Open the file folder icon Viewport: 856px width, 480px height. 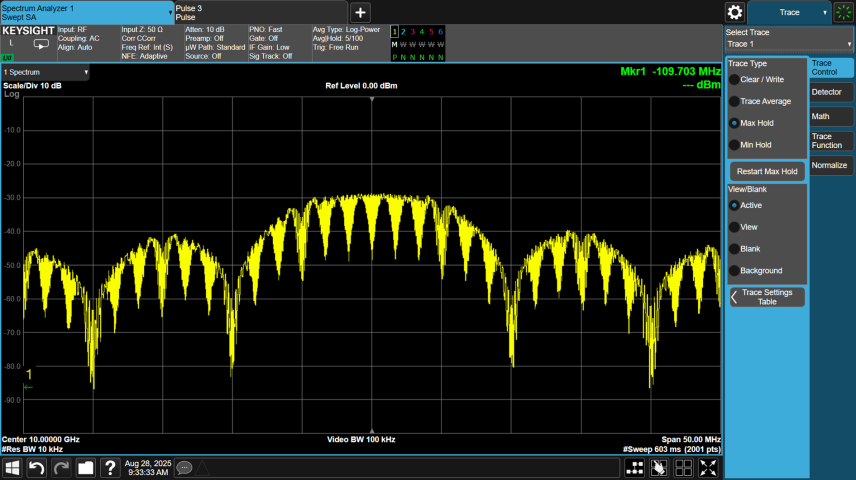click(x=85, y=467)
